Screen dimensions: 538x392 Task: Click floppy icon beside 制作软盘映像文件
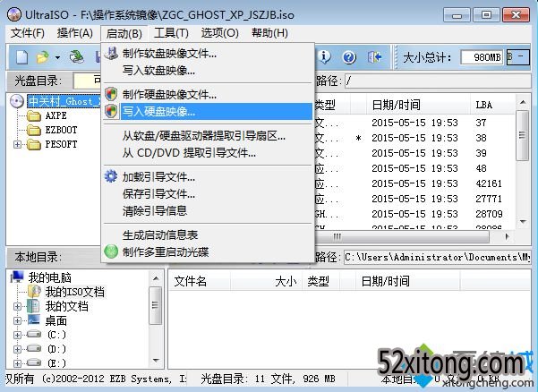pos(111,53)
